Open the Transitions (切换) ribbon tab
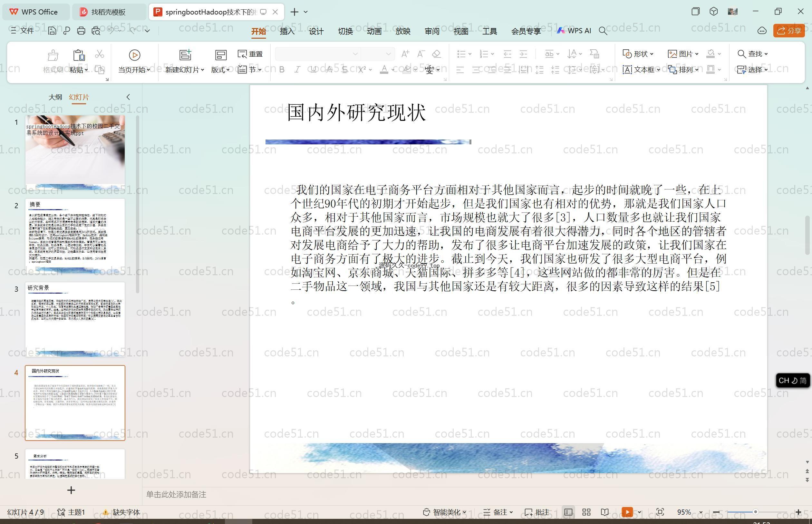This screenshot has height=524, width=812. (345, 31)
